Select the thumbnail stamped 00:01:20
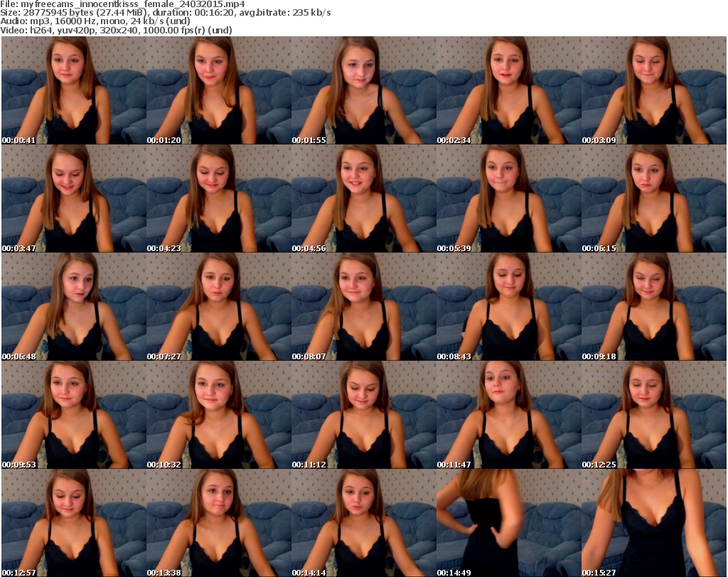728x577 pixels. 219,90
